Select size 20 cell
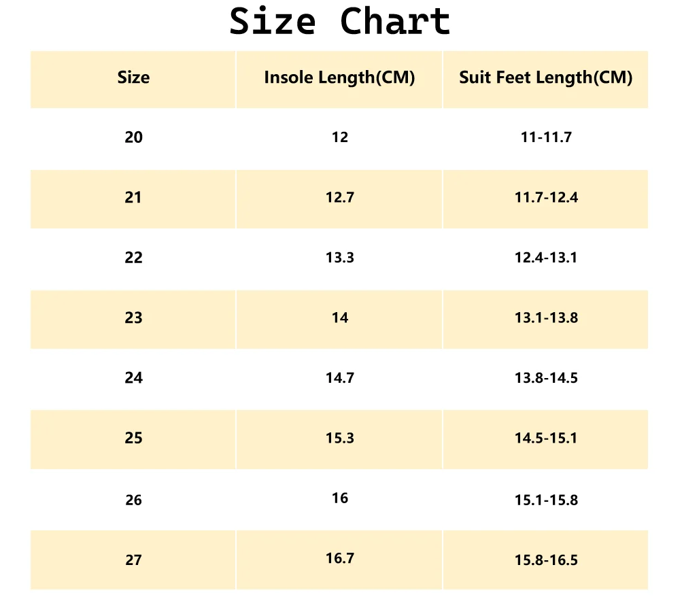Screen dimensions: 682x616 pos(134,137)
